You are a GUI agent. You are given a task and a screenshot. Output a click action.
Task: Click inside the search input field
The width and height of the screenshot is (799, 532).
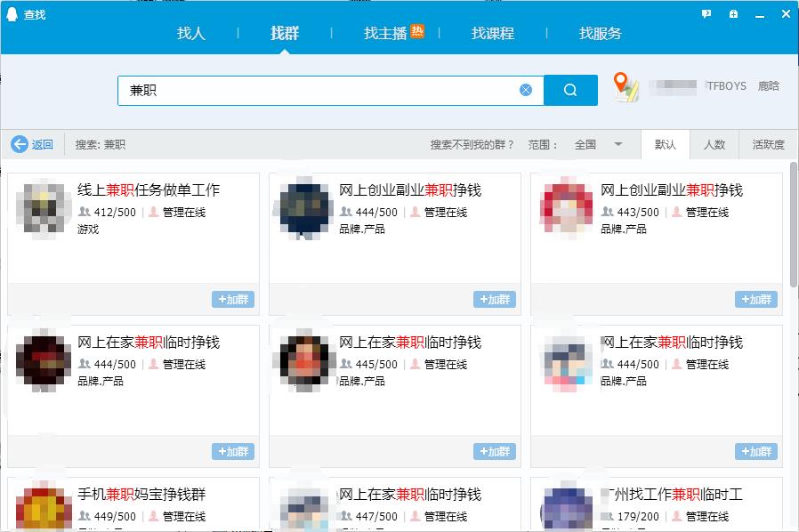(311, 90)
